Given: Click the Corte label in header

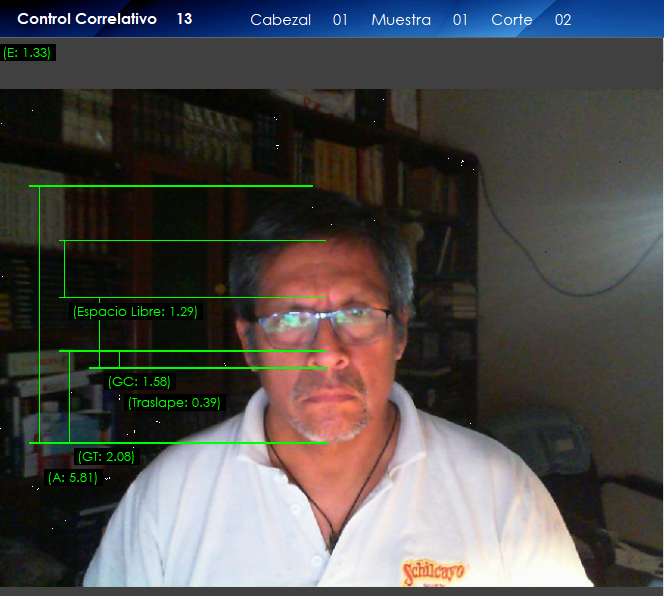Looking at the screenshot, I should tap(512, 20).
